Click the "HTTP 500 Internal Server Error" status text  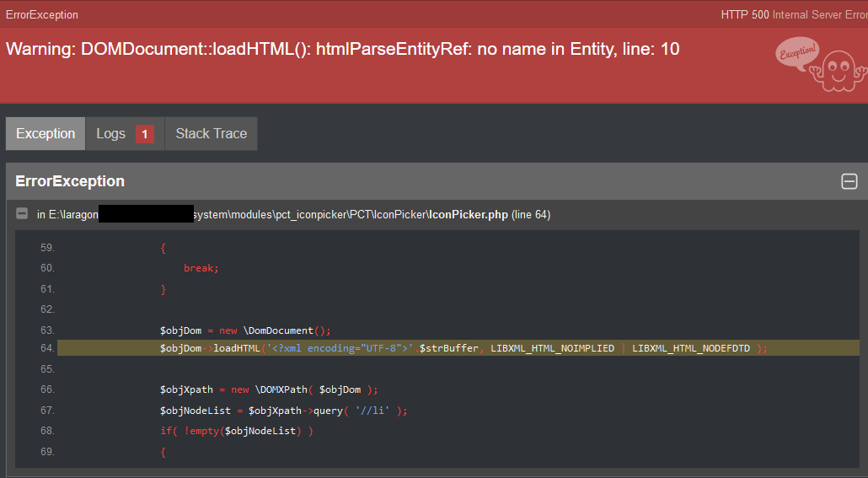click(x=794, y=15)
